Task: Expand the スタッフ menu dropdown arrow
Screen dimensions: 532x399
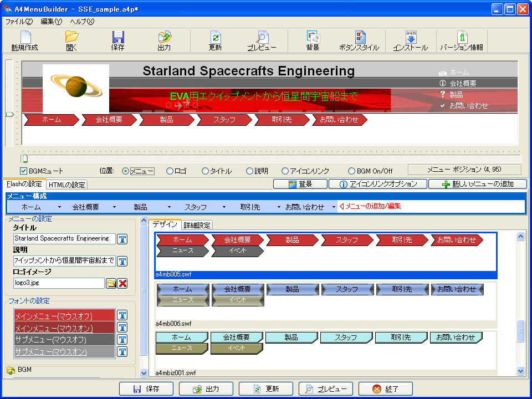Action: click(x=224, y=207)
